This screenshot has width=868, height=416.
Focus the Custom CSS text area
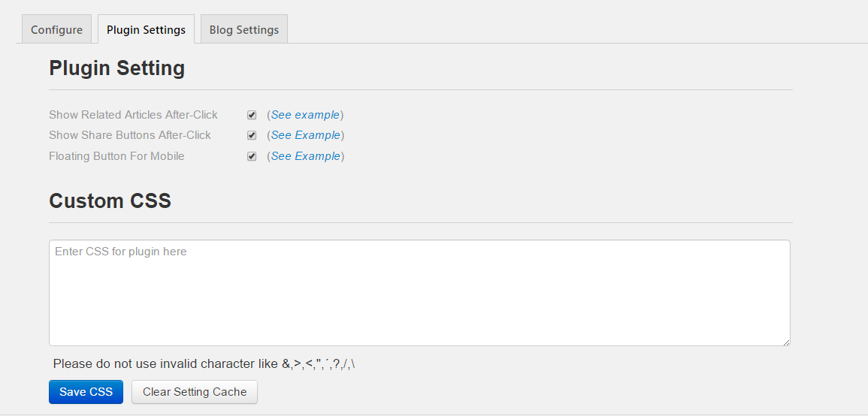click(x=419, y=293)
